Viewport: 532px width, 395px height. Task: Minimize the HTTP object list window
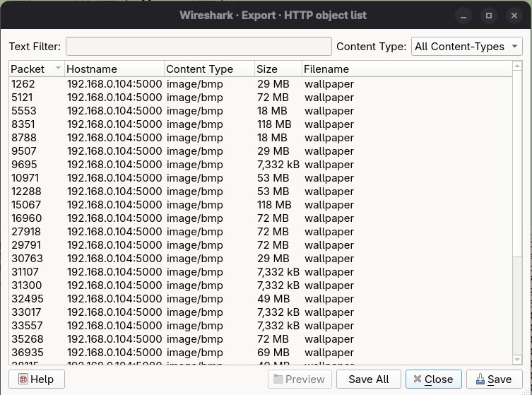[463, 15]
